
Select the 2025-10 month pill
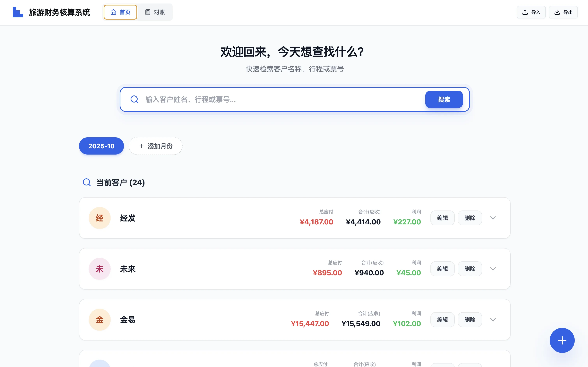[101, 146]
